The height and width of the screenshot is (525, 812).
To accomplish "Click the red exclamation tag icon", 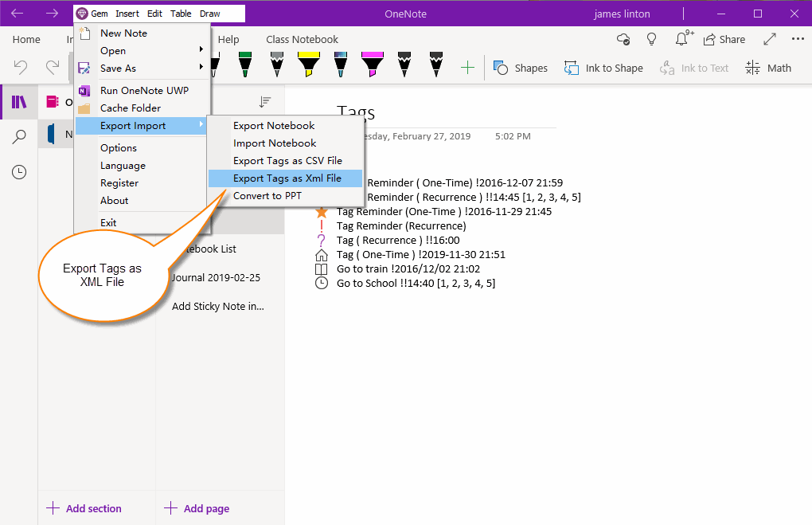I will click(322, 226).
